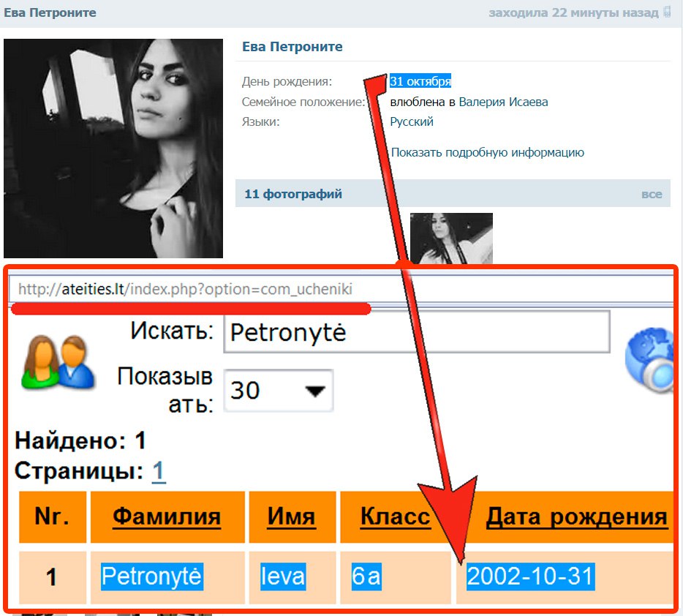The height and width of the screenshot is (616, 683).
Task: Click the mobile device icon beside last-seen status
Action: [x=666, y=13]
